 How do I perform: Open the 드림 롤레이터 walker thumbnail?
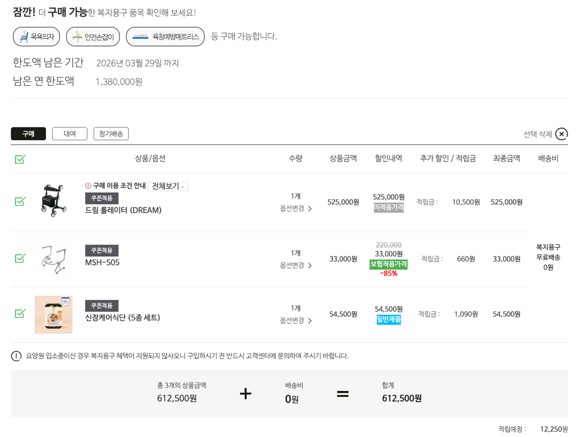point(54,200)
